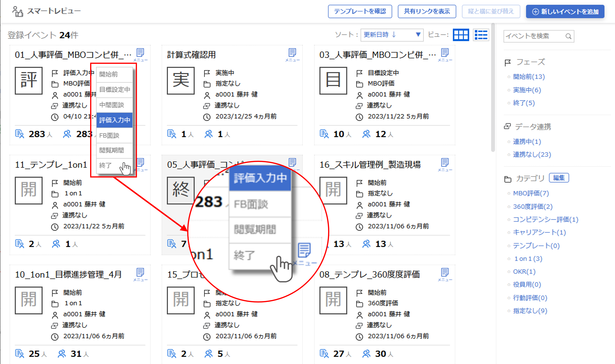615x364 pixels.
Task: Filter by category 役員用(0)
Action: click(527, 285)
